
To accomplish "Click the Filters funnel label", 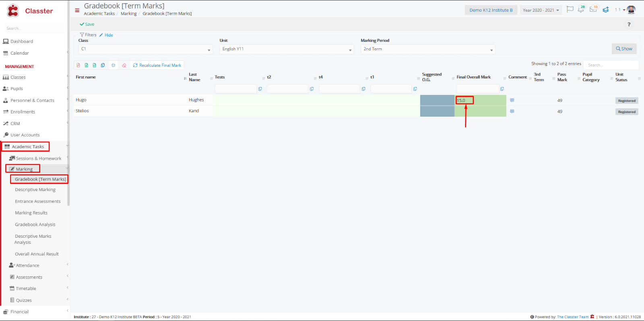I will [x=88, y=35].
